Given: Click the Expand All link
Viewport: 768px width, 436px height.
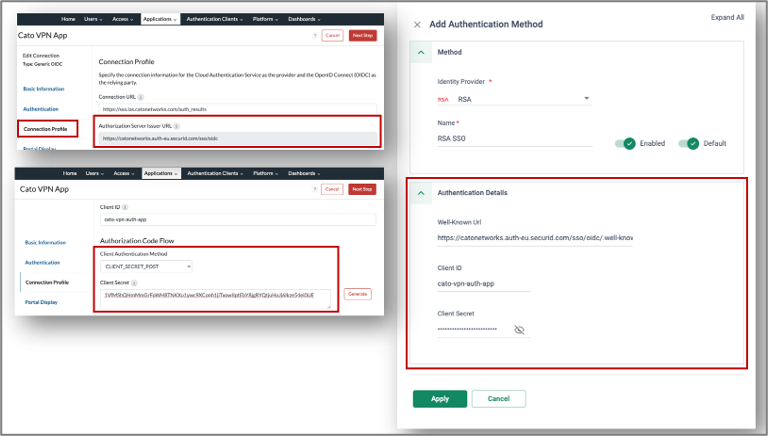Looking at the screenshot, I should click(727, 17).
